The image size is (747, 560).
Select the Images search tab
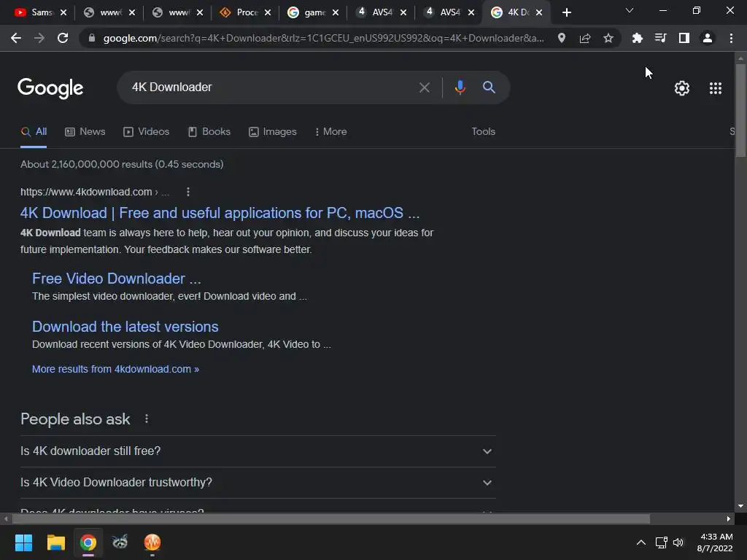pos(273,131)
